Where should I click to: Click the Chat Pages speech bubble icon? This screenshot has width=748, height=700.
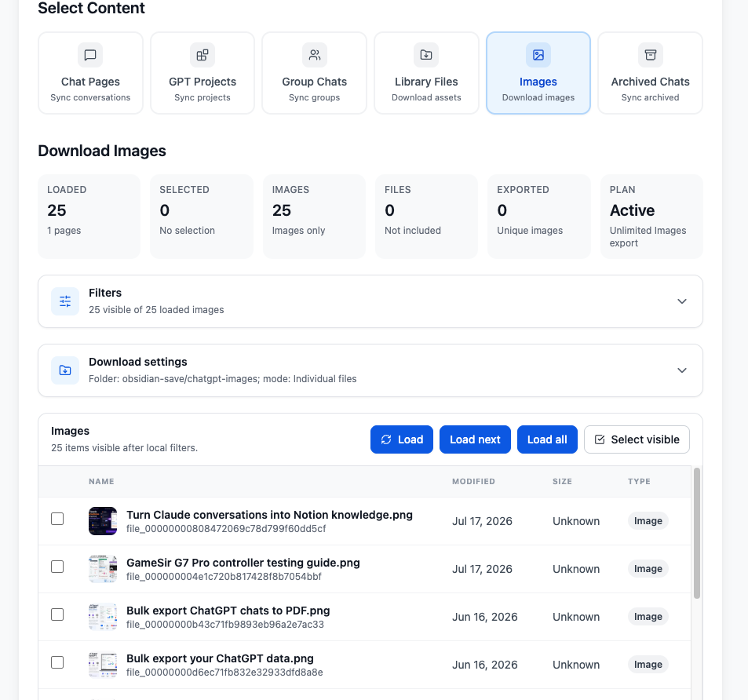coord(90,55)
